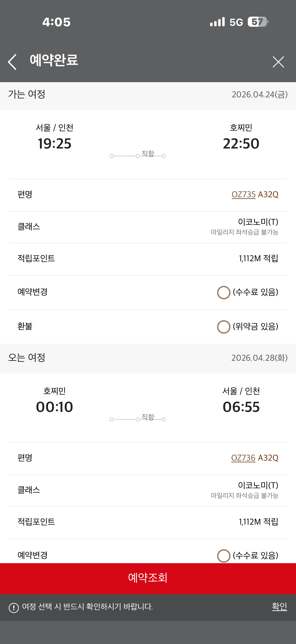Screen dimensions: 296x644
Task: Select the 가는 여정 section header
Action: click(x=27, y=95)
